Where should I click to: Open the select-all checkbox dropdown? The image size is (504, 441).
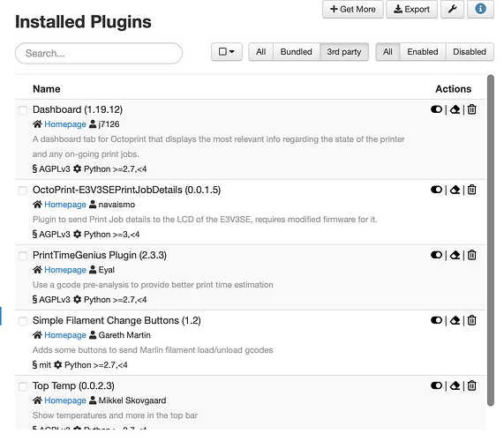pyautogui.click(x=227, y=52)
